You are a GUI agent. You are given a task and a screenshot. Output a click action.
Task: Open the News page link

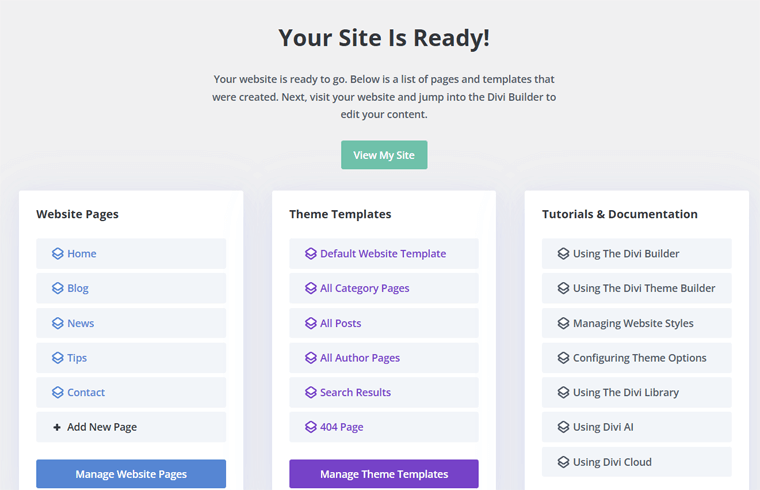[x=131, y=323]
